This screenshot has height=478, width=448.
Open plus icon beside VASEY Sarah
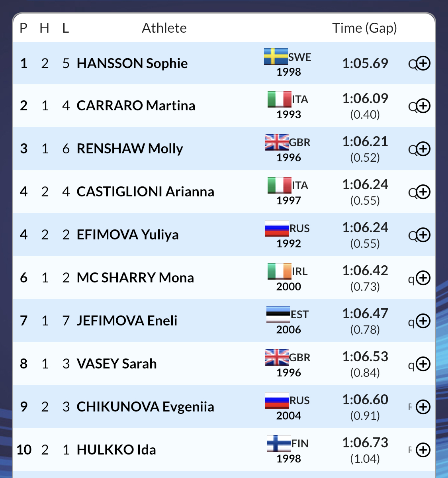coord(423,364)
